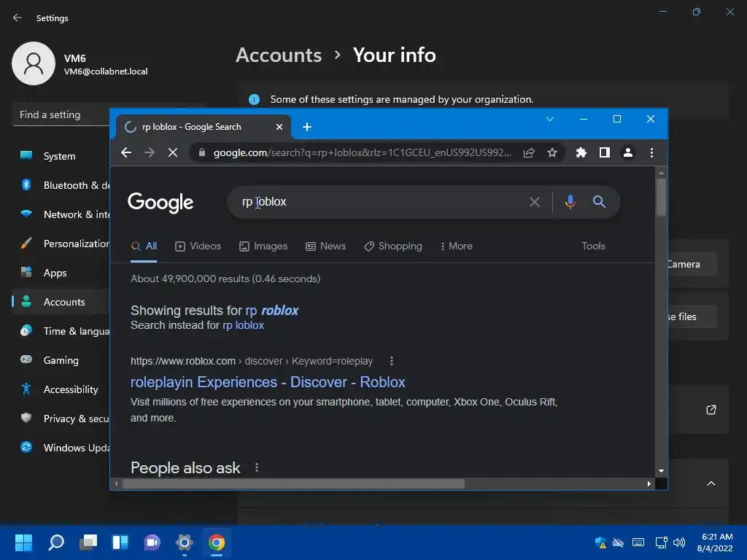Click the external link icon in Settings
The height and width of the screenshot is (560, 747).
(x=711, y=410)
